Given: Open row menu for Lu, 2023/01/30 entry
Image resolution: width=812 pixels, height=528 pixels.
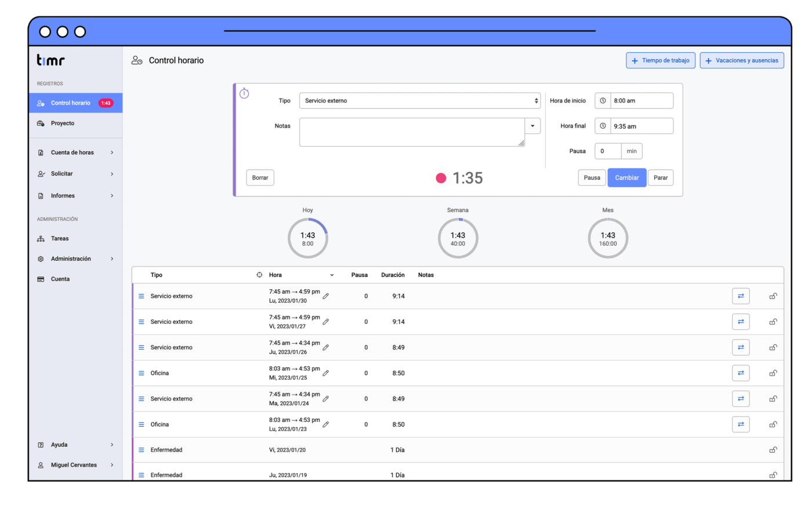Looking at the screenshot, I should (142, 296).
